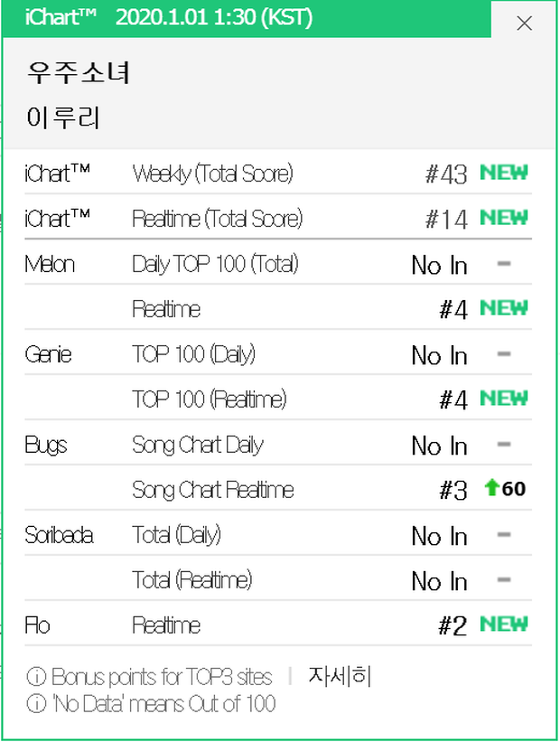Select Realtime (Total Score) #14 rank
The height and width of the screenshot is (742, 560).
(446, 220)
